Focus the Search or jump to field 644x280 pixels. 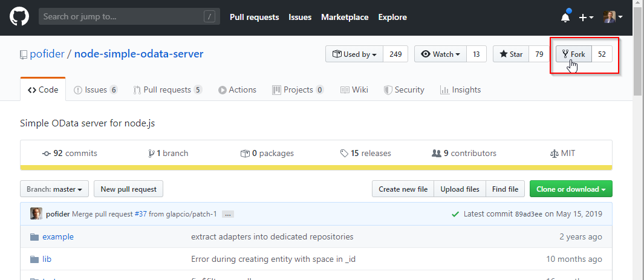coord(129,17)
